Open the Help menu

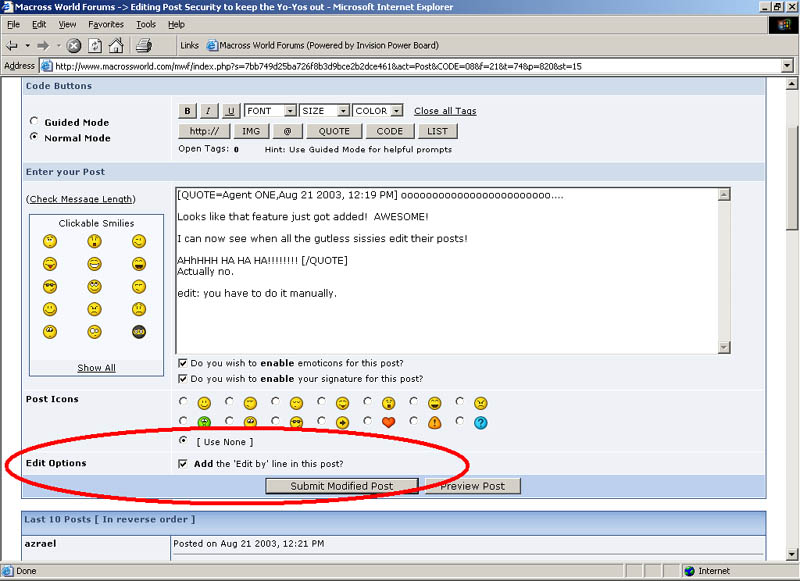176,24
